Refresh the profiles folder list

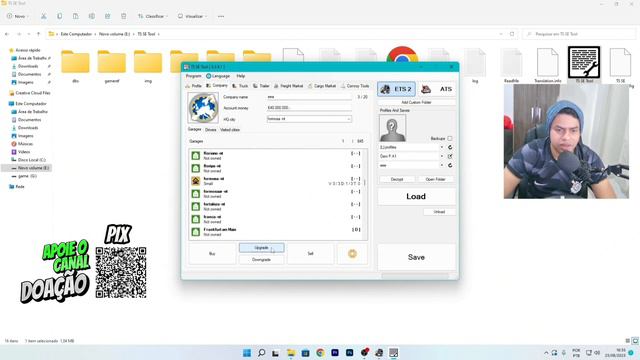point(450,147)
